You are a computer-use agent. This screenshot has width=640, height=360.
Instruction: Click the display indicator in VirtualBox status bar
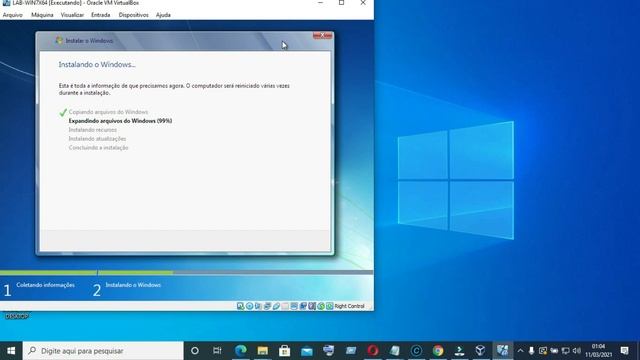click(x=294, y=306)
